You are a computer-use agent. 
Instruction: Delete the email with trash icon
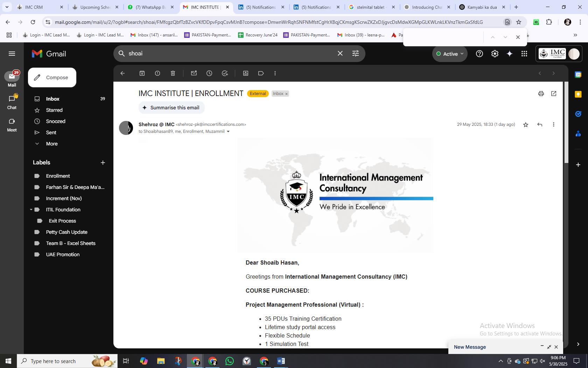point(173,73)
